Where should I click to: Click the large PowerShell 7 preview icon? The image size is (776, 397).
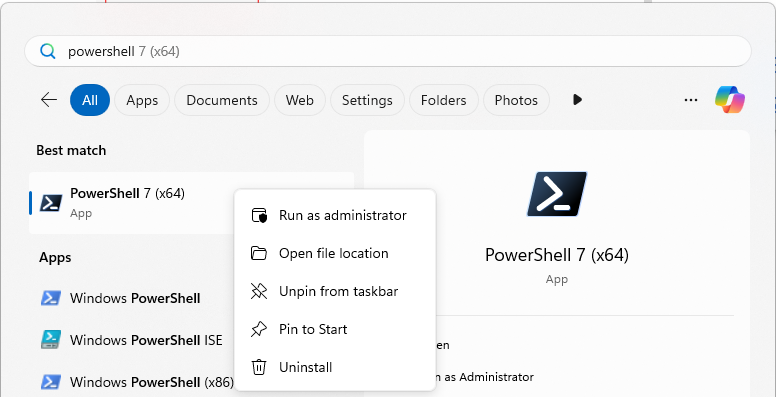click(x=557, y=194)
